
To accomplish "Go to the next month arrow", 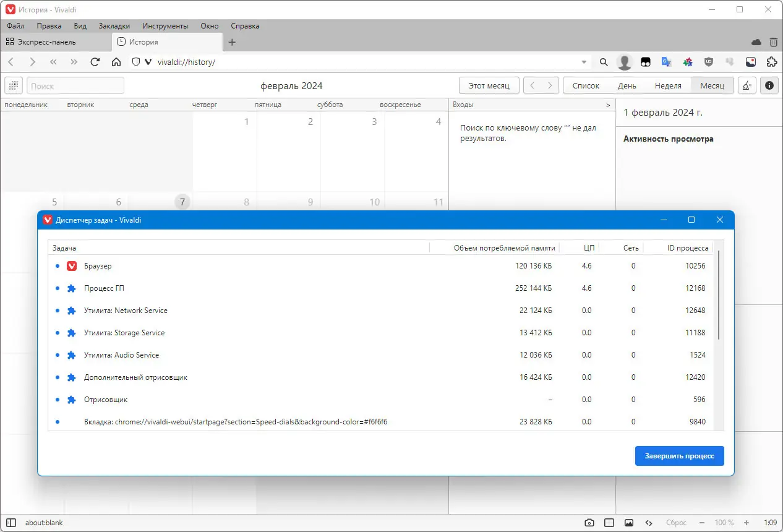I will (550, 85).
